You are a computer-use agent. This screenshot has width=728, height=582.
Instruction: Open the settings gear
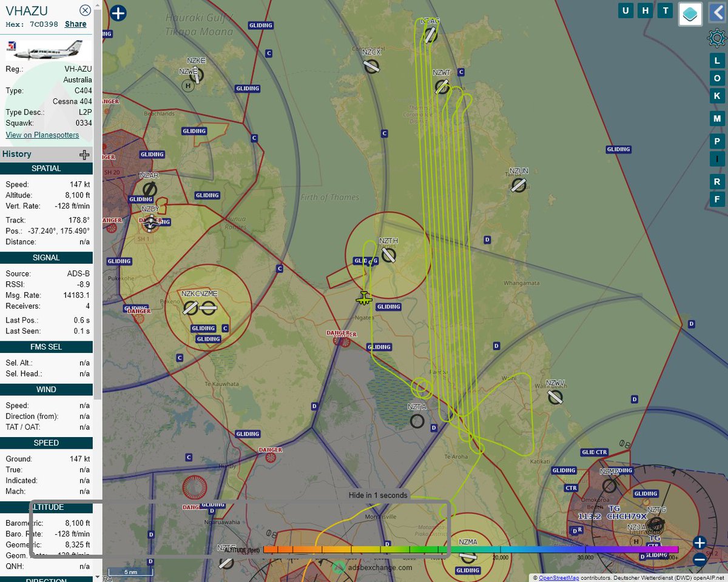coord(718,38)
